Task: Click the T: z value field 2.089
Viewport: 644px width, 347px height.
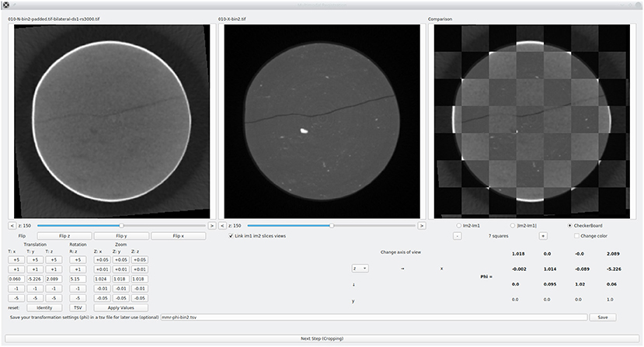Action: click(x=54, y=279)
